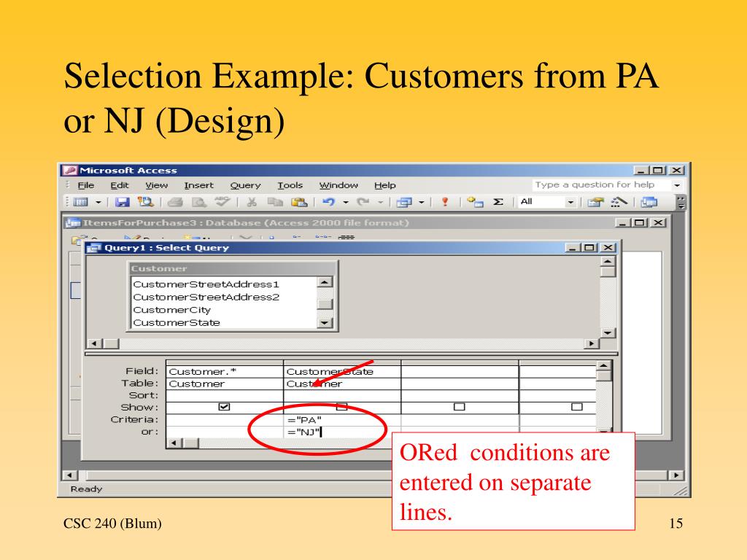This screenshot has width=747, height=560.
Task: Open the Query menu
Action: click(245, 186)
